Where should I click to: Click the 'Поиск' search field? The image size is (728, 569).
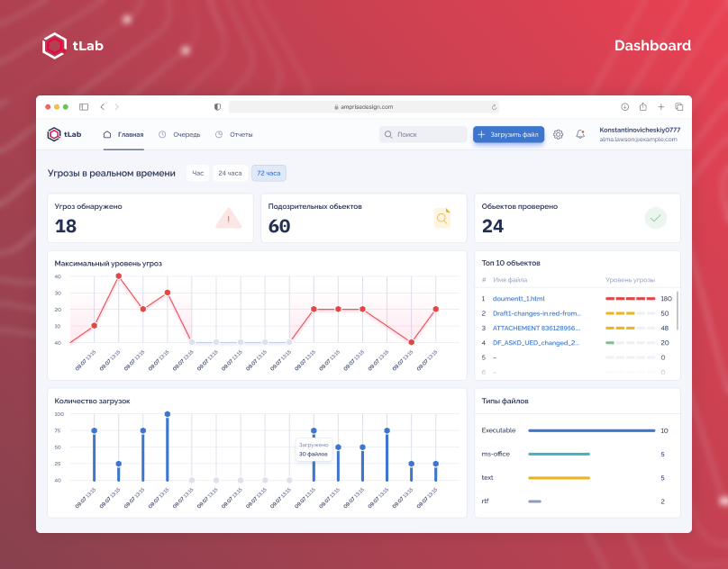point(423,134)
